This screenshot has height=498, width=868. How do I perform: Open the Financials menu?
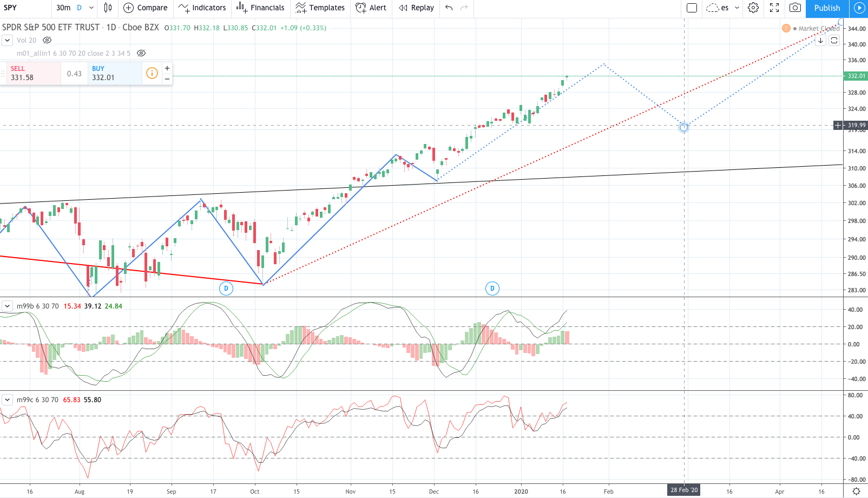(260, 8)
